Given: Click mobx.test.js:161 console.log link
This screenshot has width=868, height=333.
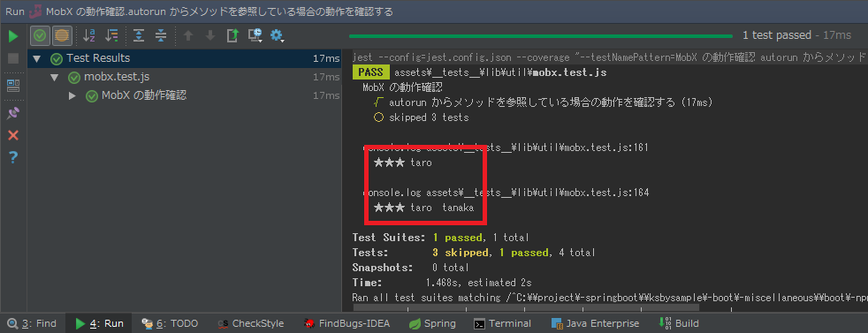Looking at the screenshot, I should click(x=537, y=148).
